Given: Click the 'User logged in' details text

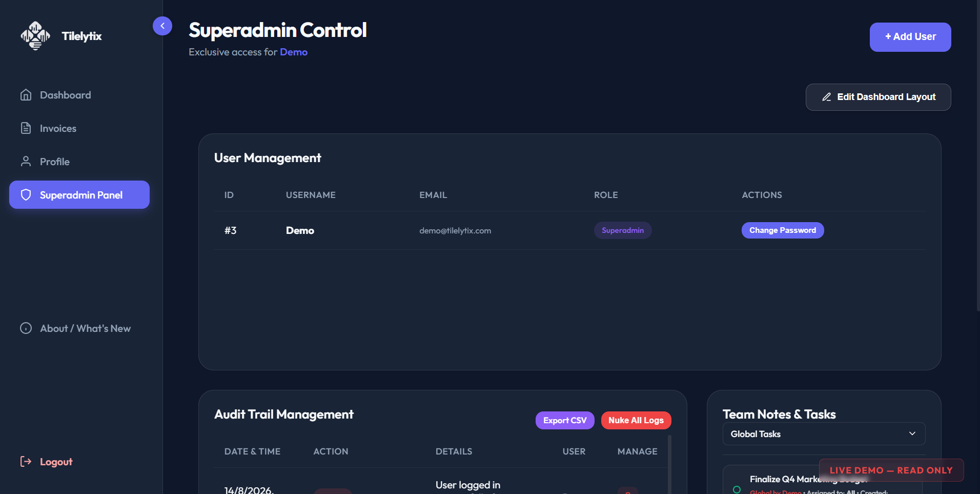Looking at the screenshot, I should tap(468, 485).
